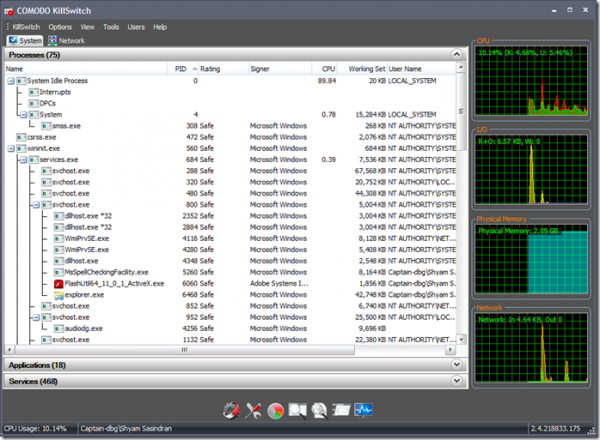Select the audiodg.exe process row
The image size is (600, 440).
coord(230,329)
